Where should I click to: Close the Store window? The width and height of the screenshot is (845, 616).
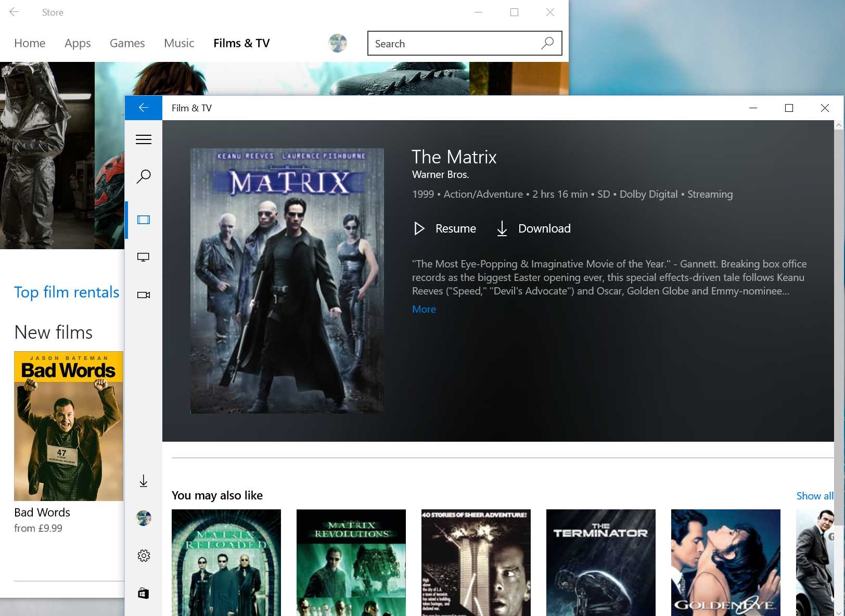click(x=550, y=12)
